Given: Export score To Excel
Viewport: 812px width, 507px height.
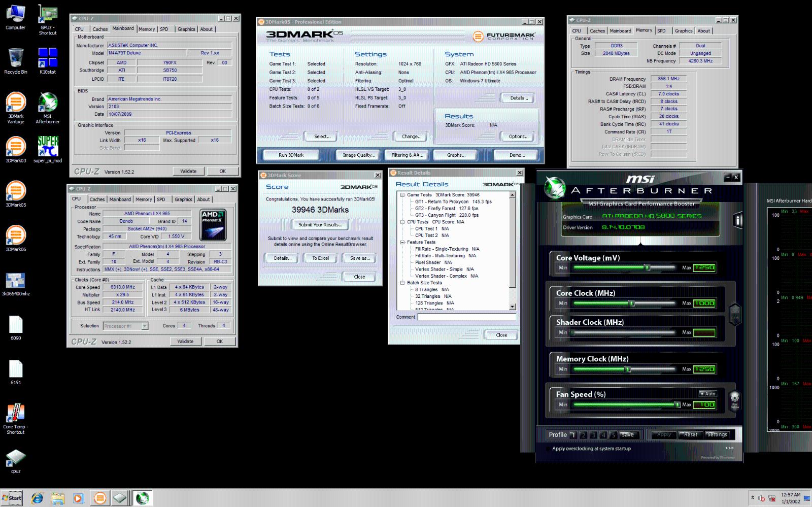Looking at the screenshot, I should pyautogui.click(x=320, y=258).
